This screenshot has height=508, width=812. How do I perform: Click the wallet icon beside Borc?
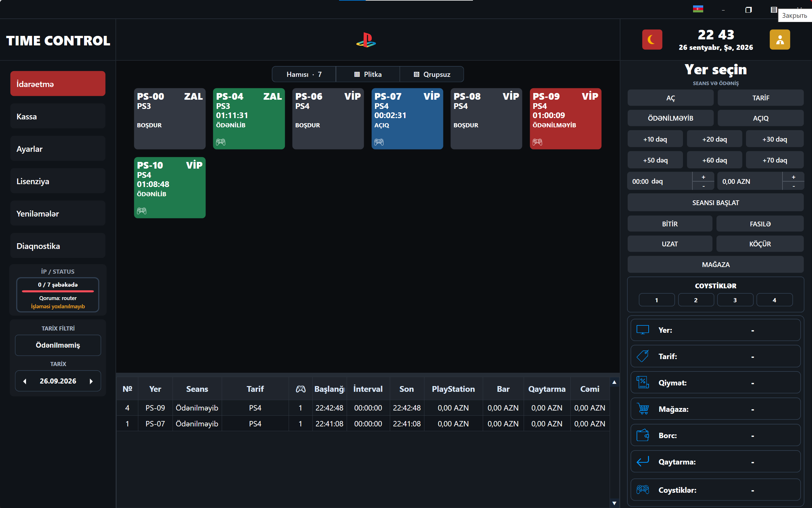(x=643, y=435)
